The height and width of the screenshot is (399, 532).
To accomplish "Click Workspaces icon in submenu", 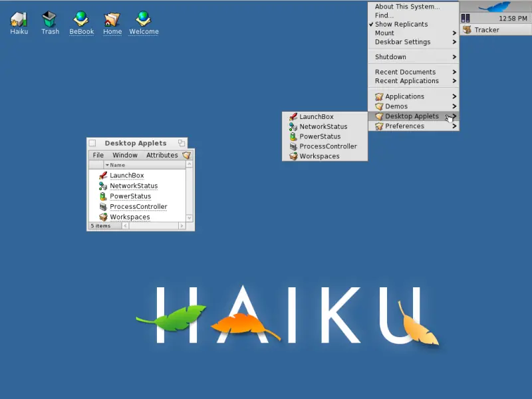I will [293, 156].
